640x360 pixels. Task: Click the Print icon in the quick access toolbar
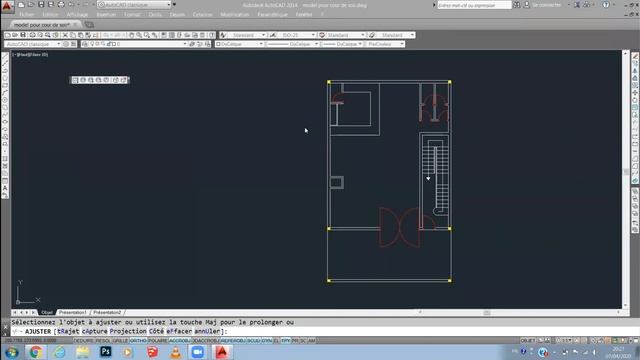(61, 4)
